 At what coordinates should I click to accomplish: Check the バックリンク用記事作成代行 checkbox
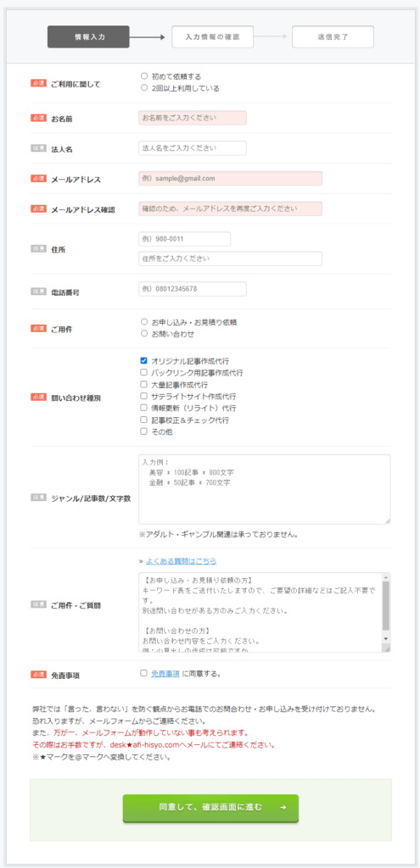pyautogui.click(x=144, y=373)
